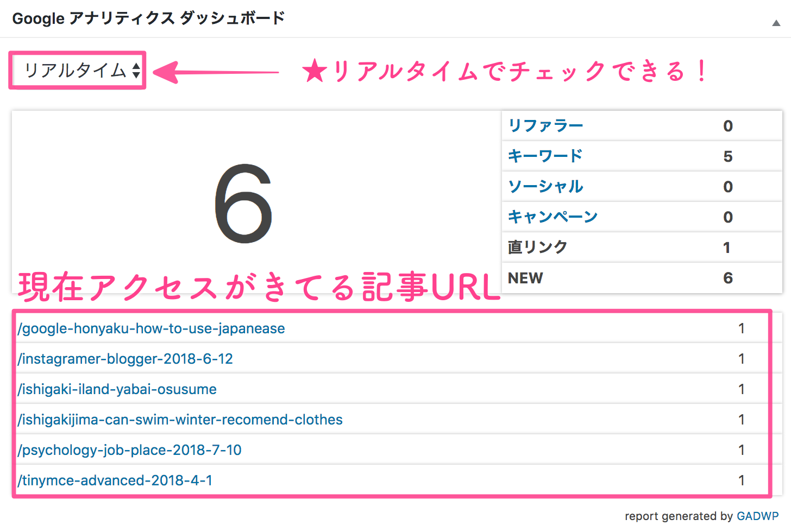
Task: Open /tinymce-advanced-2018-4-1 page link
Action: (115, 480)
